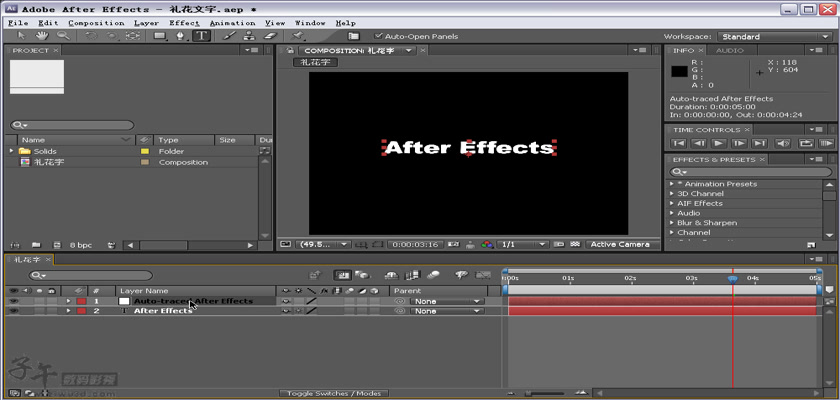Image resolution: width=840 pixels, height=400 pixels.
Task: Click the Always Preview This View icon
Action: (x=286, y=244)
